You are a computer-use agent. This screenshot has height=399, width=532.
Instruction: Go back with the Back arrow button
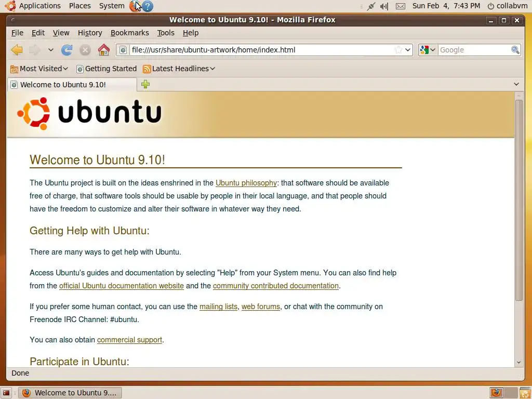(17, 50)
